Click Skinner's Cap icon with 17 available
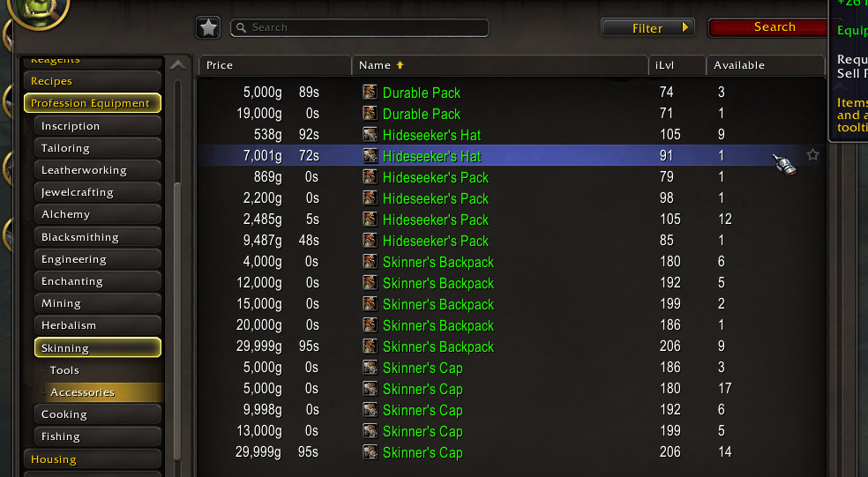Screen dimensions: 868x477 tap(370, 389)
